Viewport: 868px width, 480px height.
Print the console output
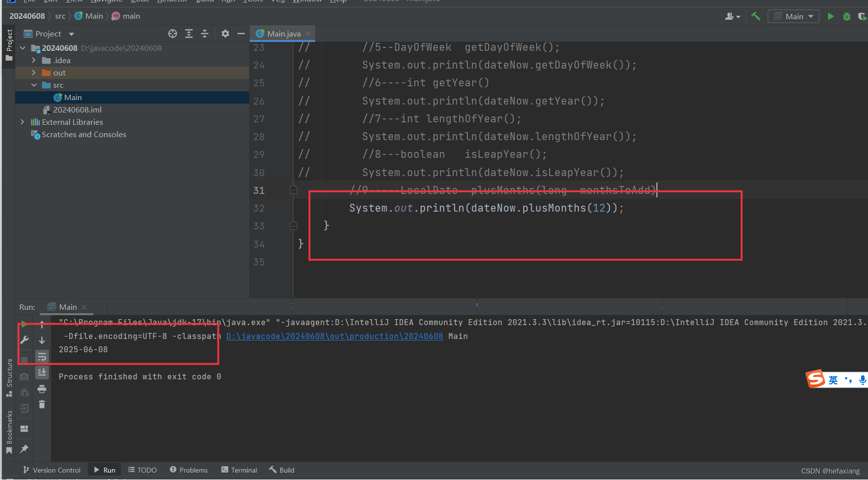pos(42,389)
